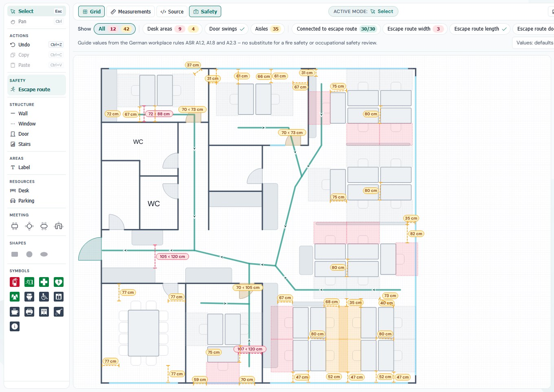Add the lockers symbol
This screenshot has width=554, height=392.
coord(44,312)
